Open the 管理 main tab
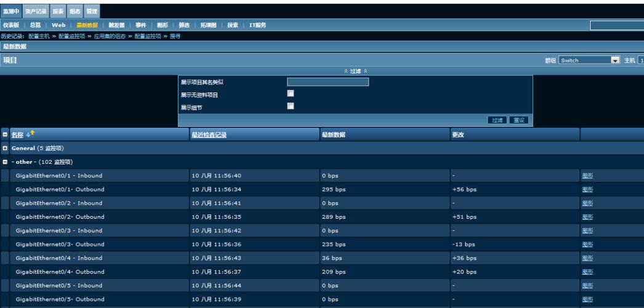Image resolution: width=644 pixels, height=308 pixels. (92, 11)
